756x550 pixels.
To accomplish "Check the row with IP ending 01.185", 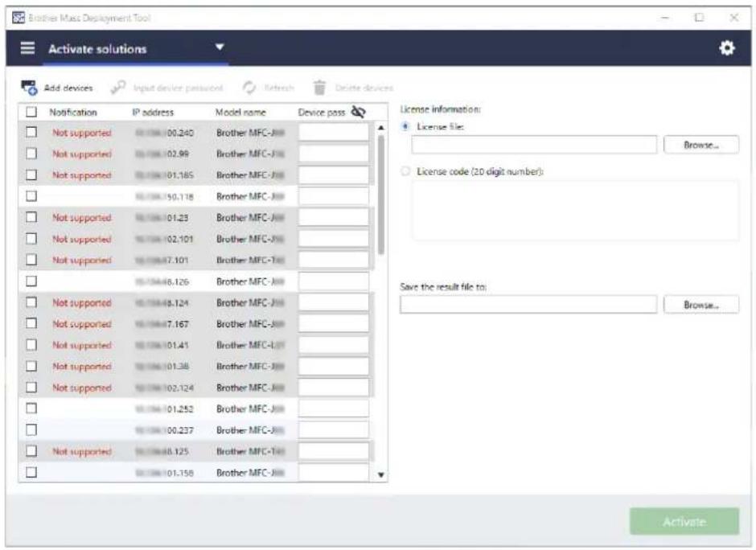I will pos(31,174).
